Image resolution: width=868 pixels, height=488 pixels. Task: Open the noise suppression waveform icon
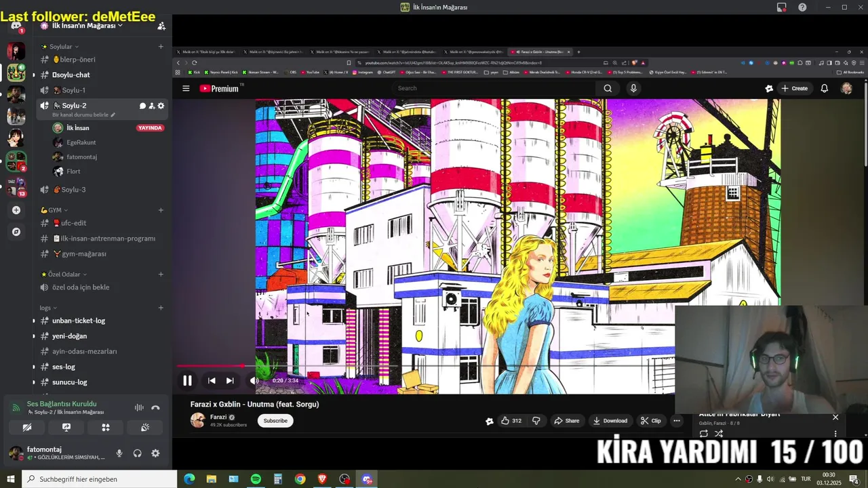(139, 407)
